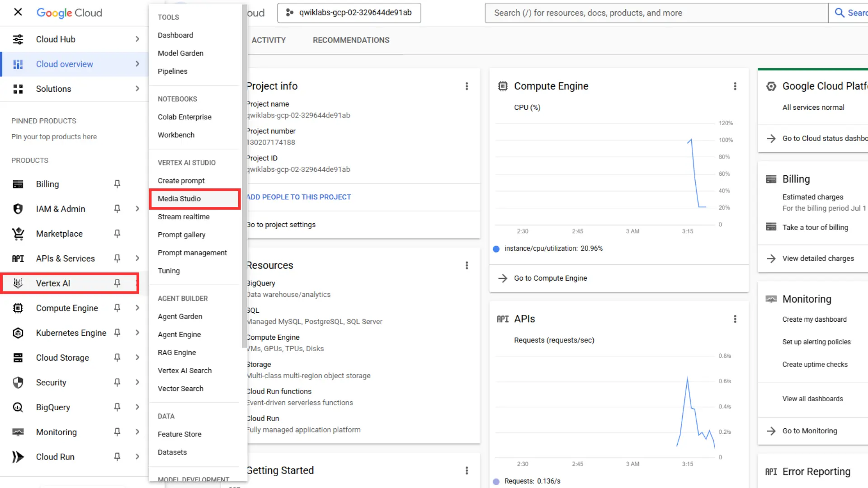
Task: Click the Cloud Run sidebar icon
Action: [18, 457]
